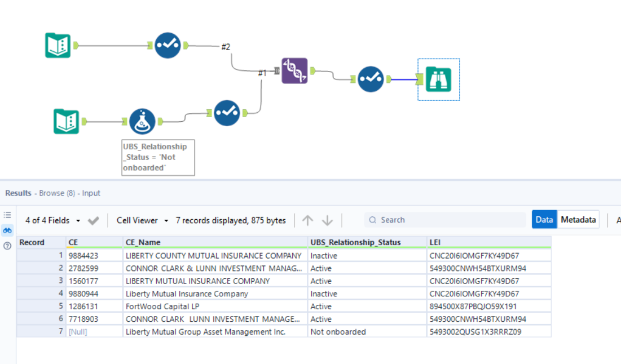Open the messages list icon in results sidebar
The height and width of the screenshot is (364, 621).
[7, 215]
